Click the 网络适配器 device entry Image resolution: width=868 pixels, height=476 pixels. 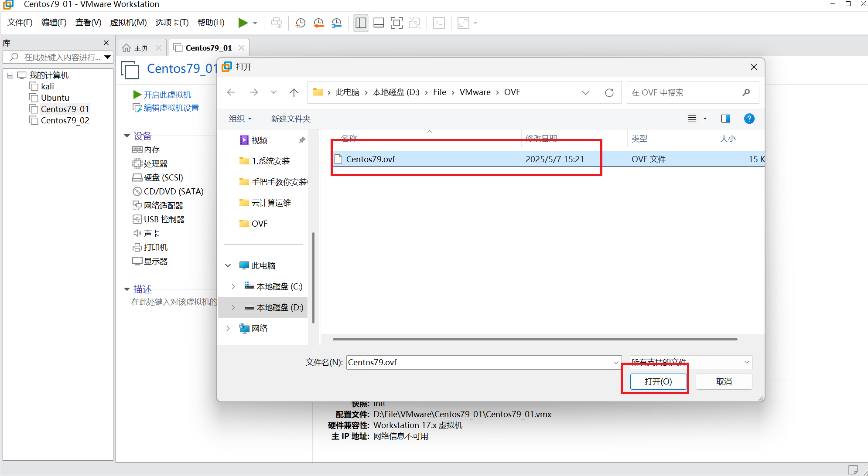point(163,205)
